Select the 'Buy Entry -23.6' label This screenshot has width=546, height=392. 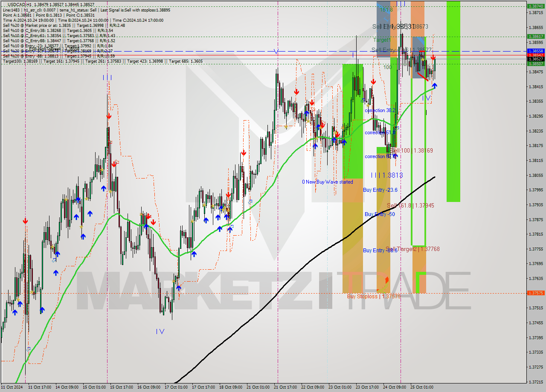380,190
